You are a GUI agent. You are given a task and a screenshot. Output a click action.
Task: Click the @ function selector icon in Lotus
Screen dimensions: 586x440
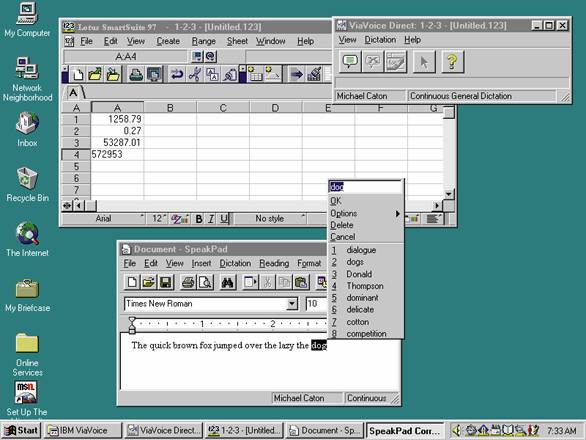pyautogui.click(x=211, y=56)
